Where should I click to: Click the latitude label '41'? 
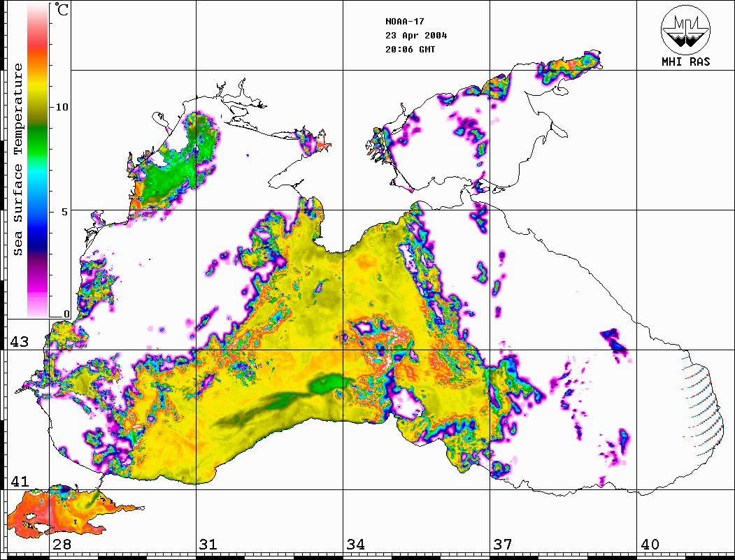point(19,482)
